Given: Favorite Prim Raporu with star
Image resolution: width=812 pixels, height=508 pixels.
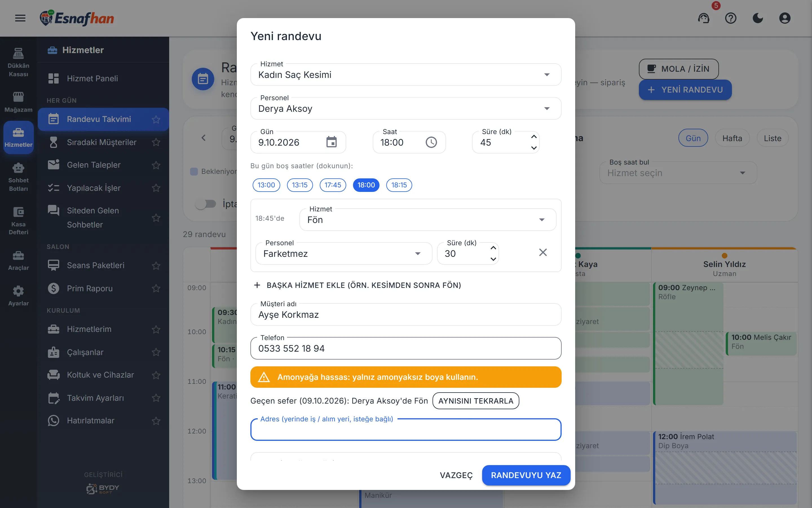Looking at the screenshot, I should (x=156, y=288).
